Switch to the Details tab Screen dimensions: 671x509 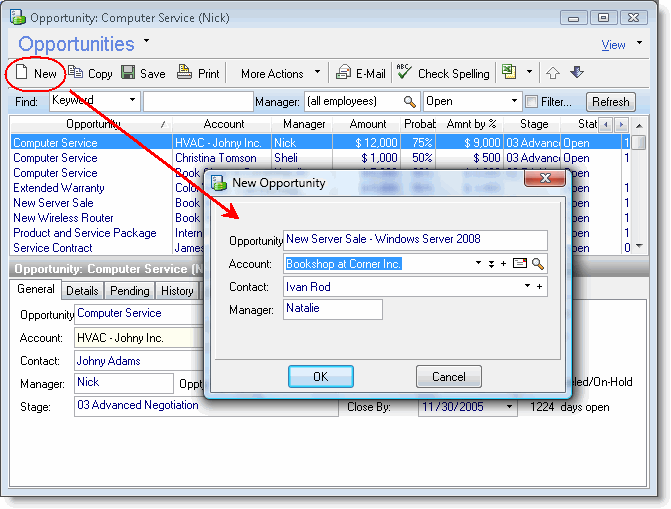(x=82, y=291)
